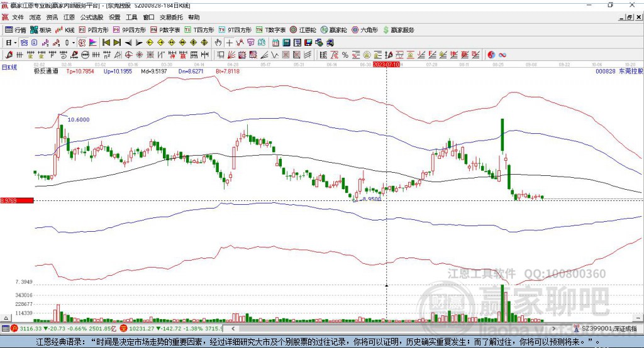Jump to first bar icon

pos(106,43)
